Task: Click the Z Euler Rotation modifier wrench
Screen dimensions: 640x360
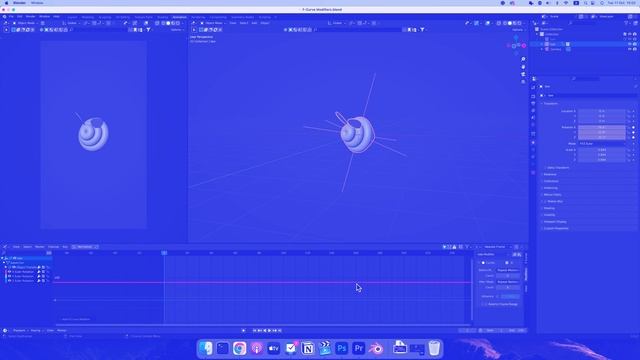Action: [39, 281]
